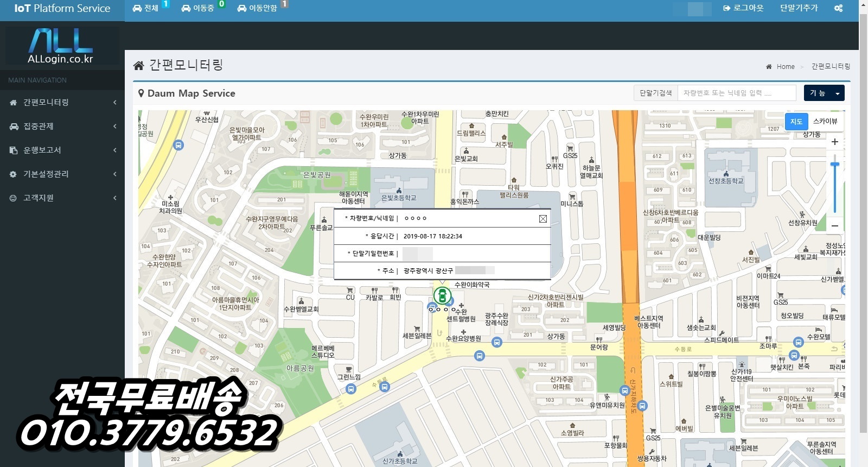The image size is (868, 467).
Task: Click the 선창초등학교 map label
Action: pos(726,181)
